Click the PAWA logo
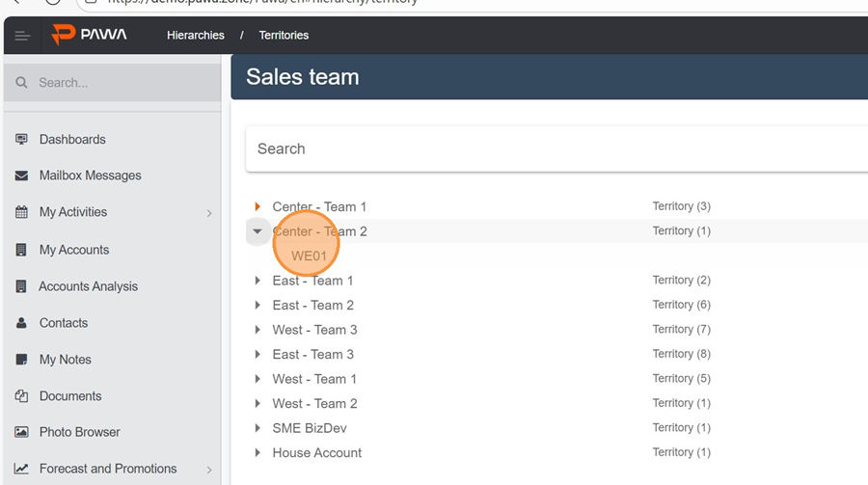 pos(90,35)
